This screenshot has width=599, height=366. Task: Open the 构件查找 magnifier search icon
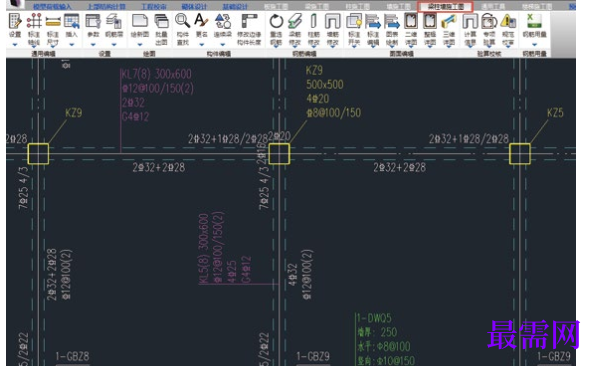(x=183, y=21)
